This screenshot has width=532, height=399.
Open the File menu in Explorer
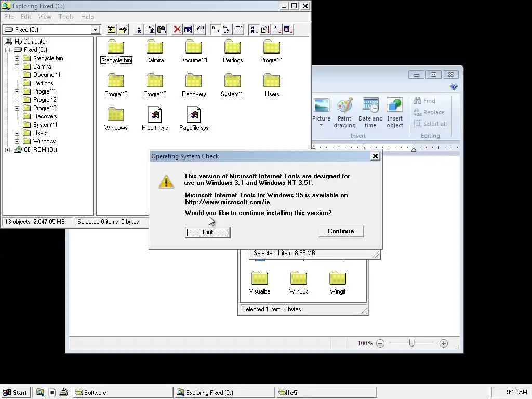click(x=9, y=17)
